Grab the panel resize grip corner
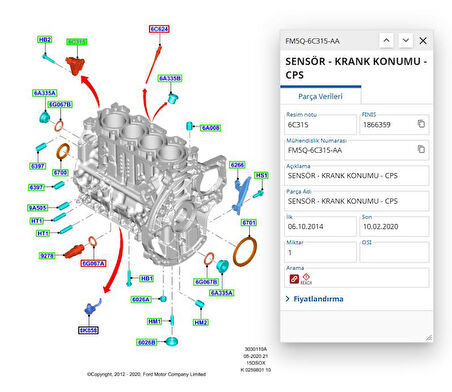 coord(429,338)
